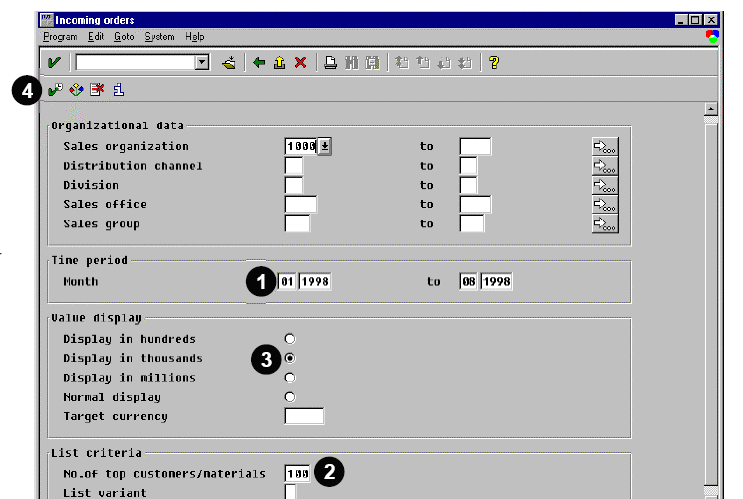Click the Sales office to field
Image resolution: width=743 pixels, height=499 pixels.
[x=475, y=204]
